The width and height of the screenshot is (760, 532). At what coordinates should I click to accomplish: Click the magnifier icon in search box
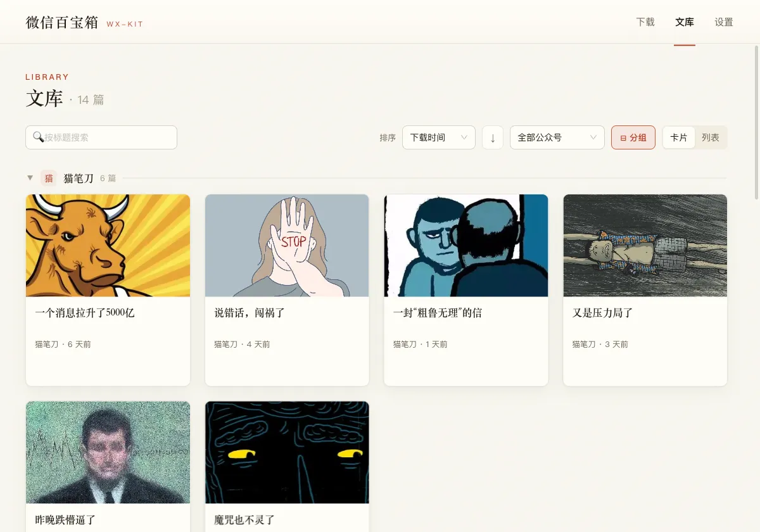(38, 137)
